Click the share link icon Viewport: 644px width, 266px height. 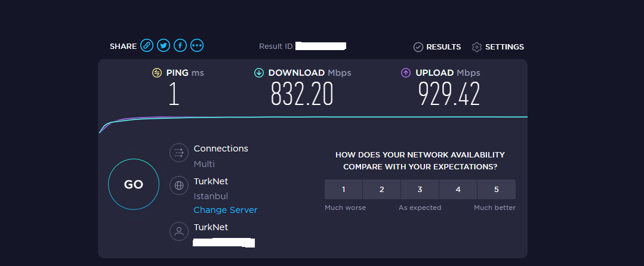tap(147, 46)
